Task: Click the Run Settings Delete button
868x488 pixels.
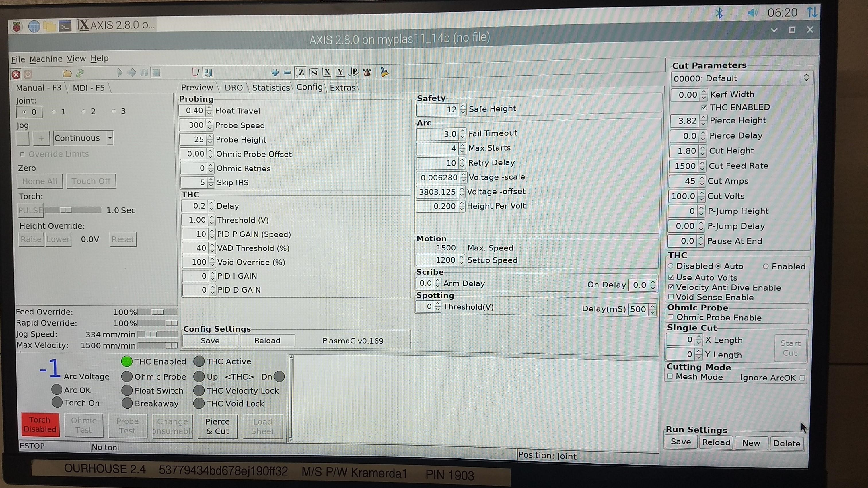Action: 787,443
